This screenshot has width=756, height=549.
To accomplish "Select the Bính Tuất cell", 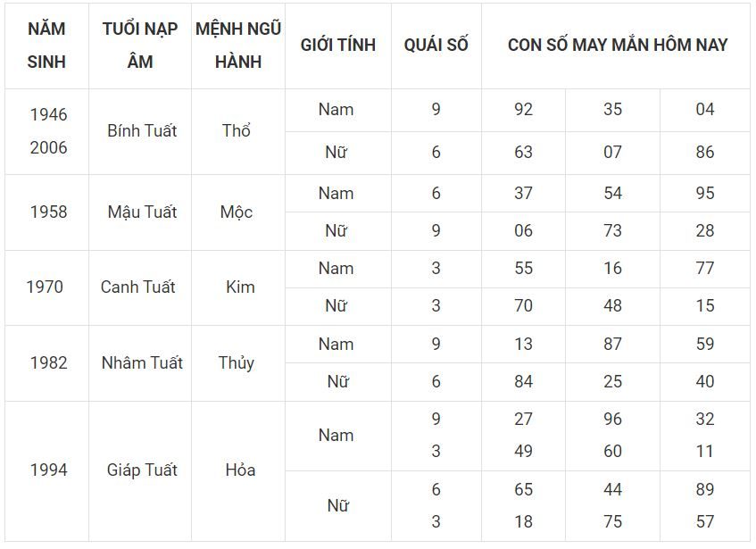I will (142, 131).
